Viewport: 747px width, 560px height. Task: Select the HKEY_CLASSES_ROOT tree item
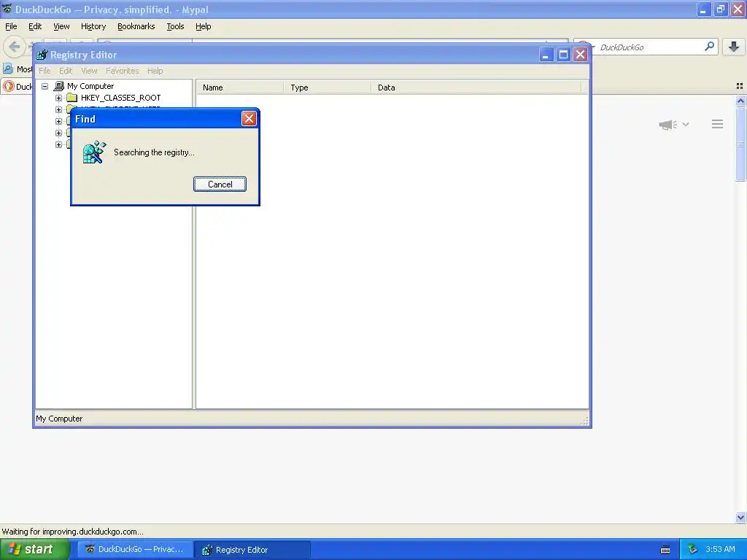pyautogui.click(x=120, y=98)
